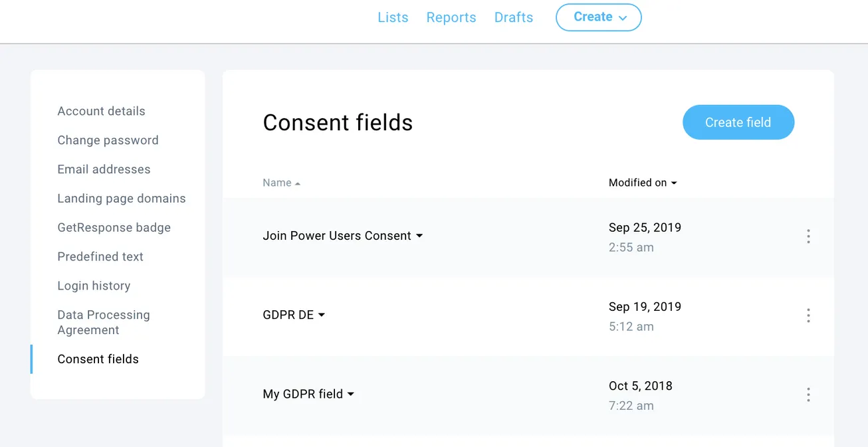The height and width of the screenshot is (447, 868).
Task: Go to Change password page
Action: click(108, 140)
